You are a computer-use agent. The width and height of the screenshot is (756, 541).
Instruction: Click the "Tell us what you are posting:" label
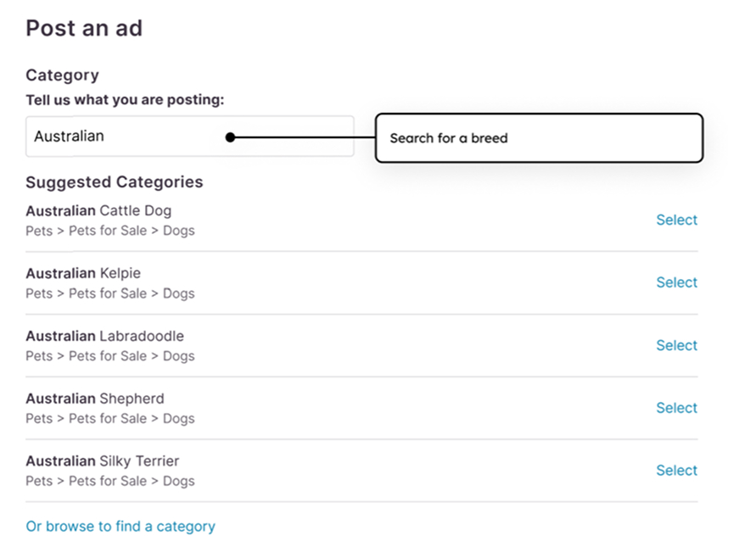click(125, 100)
